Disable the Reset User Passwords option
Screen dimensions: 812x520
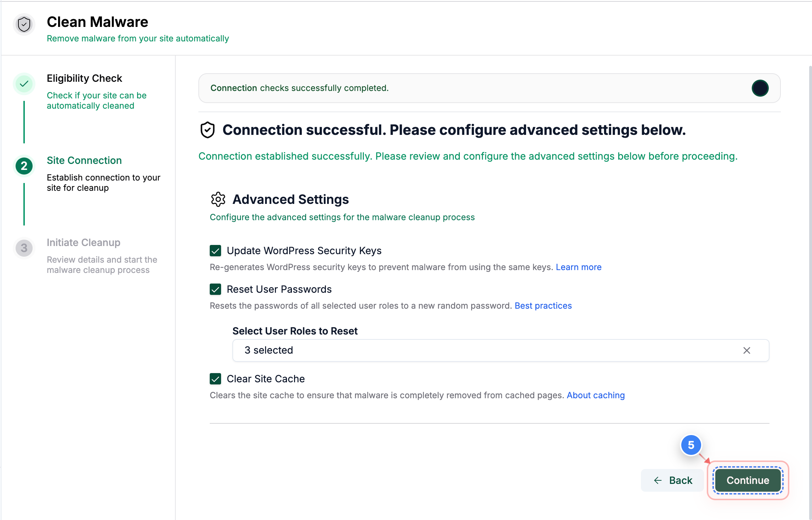pyautogui.click(x=215, y=289)
